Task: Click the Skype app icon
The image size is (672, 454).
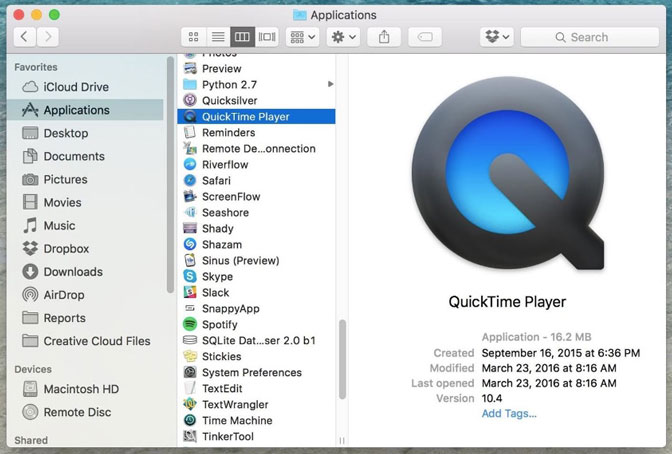Action: (190, 277)
